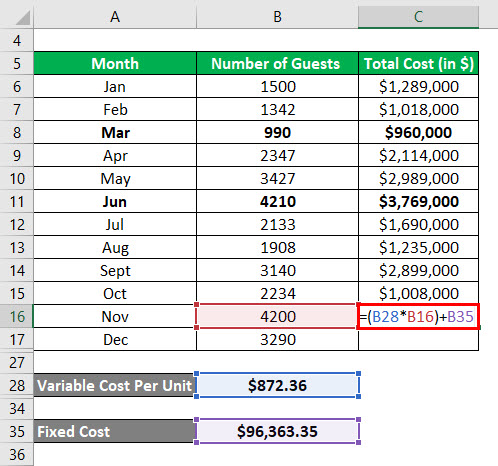The image size is (498, 466).
Task: Select column B header
Action: pos(277,16)
